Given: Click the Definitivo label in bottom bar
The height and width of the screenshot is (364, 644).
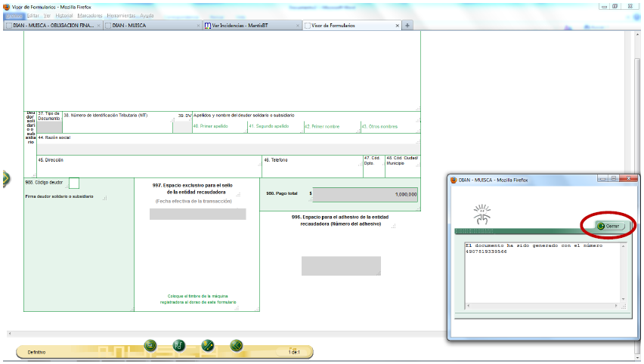Looking at the screenshot, I should 36,352.
